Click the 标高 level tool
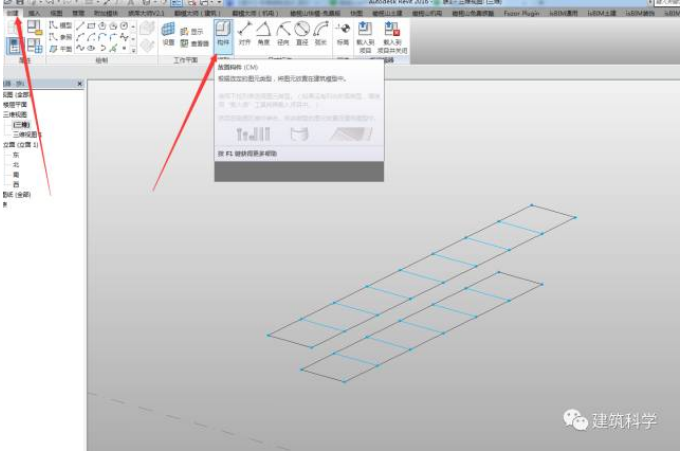 point(343,34)
